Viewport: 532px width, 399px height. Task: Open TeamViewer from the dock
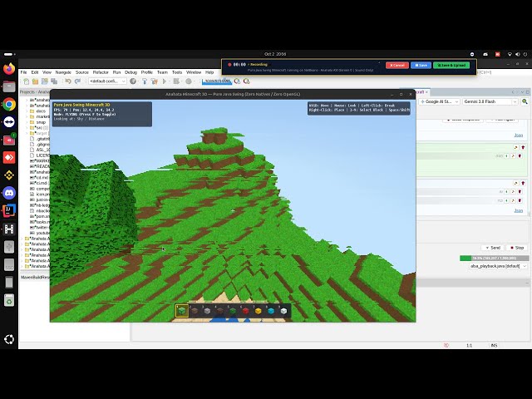(9, 122)
